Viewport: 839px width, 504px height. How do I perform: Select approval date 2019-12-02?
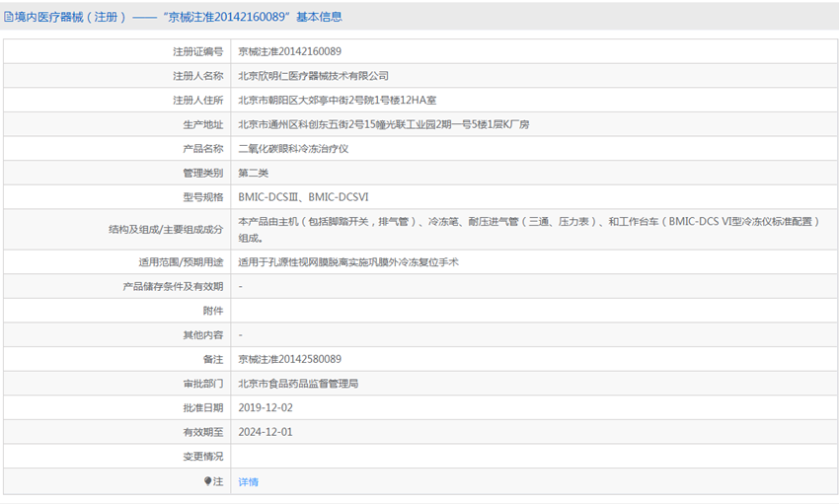(x=266, y=407)
